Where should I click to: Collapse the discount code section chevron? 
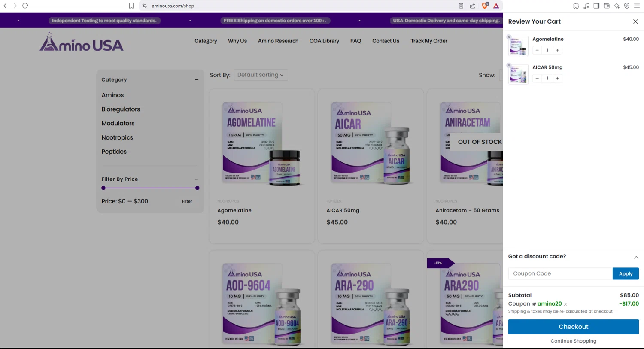pos(636,257)
